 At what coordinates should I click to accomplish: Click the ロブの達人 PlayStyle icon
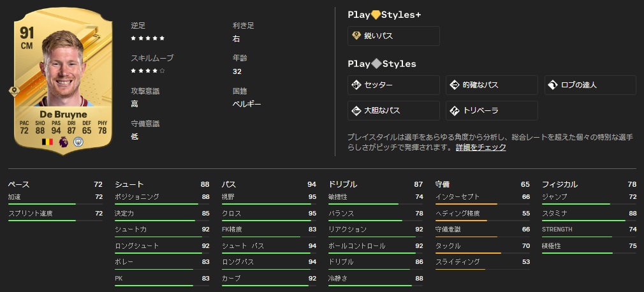(x=552, y=85)
